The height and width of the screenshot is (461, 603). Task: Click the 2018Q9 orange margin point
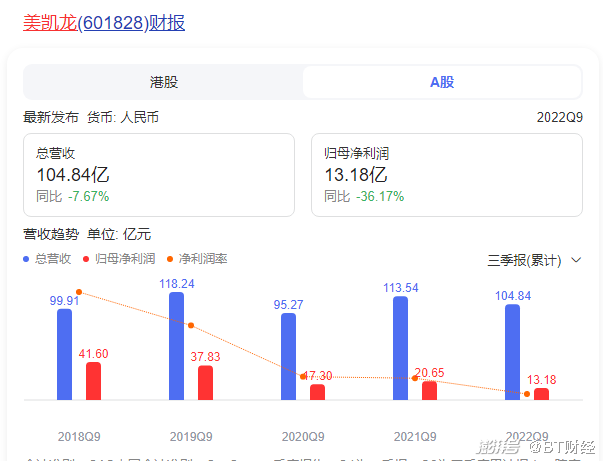point(79,292)
